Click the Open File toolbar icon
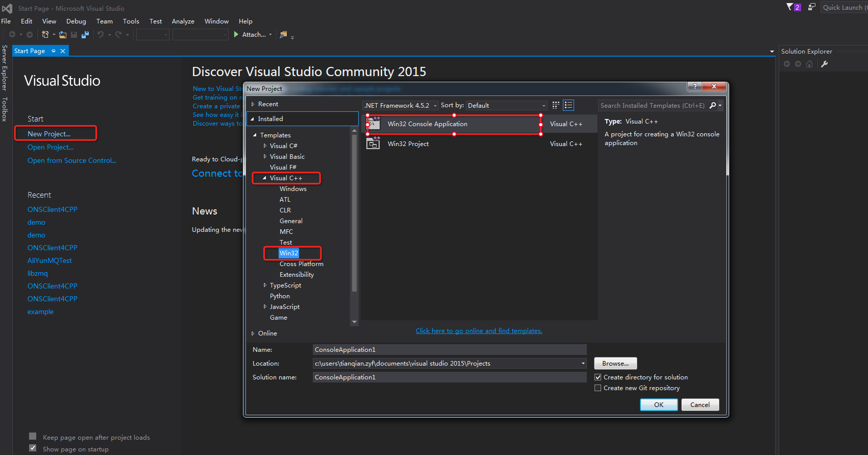Viewport: 868px width, 455px height. click(x=63, y=35)
